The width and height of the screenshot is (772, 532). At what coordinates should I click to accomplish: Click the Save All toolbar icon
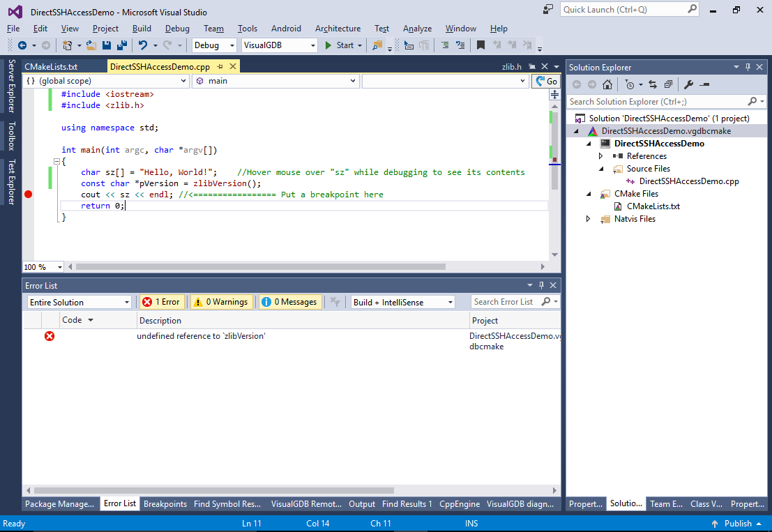(121, 45)
